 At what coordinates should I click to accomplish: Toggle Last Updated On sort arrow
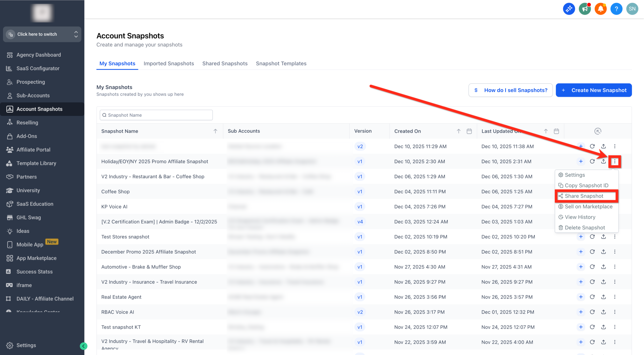(546, 131)
